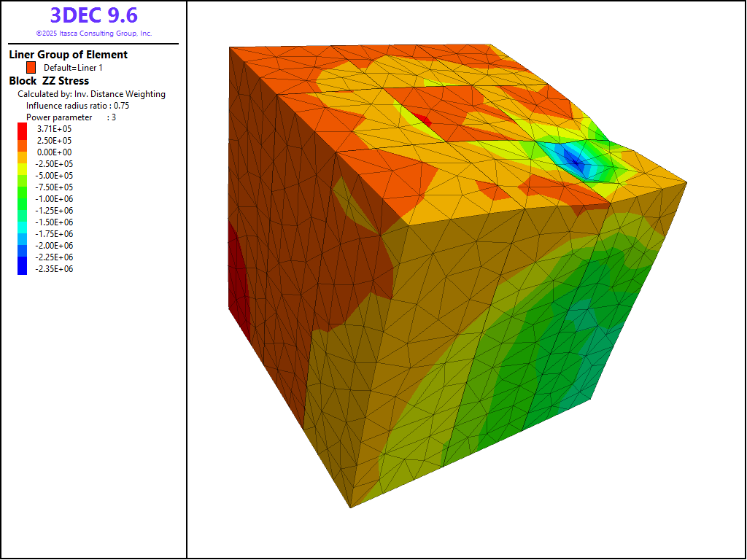The image size is (747, 560).
Task: Click the -2.50E+05 legend value label
Action: tap(54, 163)
